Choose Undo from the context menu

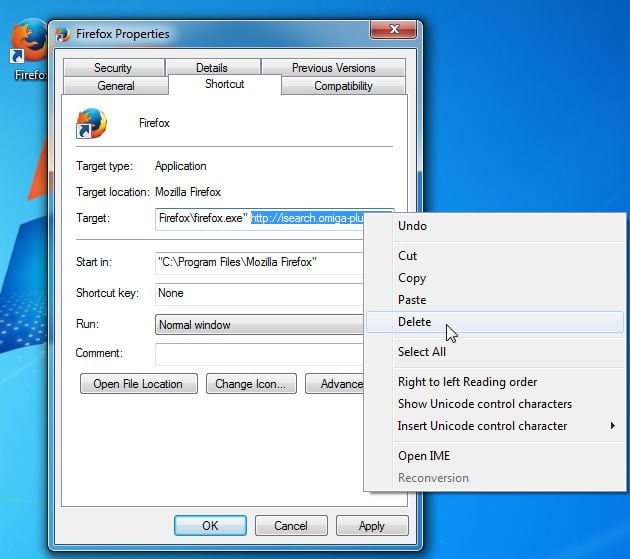pyautogui.click(x=495, y=226)
